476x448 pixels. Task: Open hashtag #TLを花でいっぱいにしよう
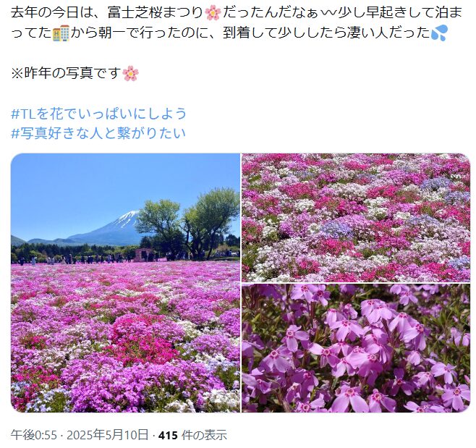click(98, 114)
